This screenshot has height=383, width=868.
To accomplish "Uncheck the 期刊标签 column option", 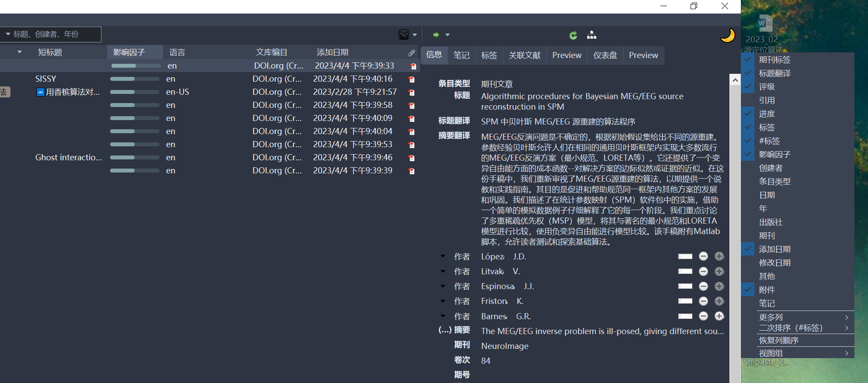I will point(798,60).
